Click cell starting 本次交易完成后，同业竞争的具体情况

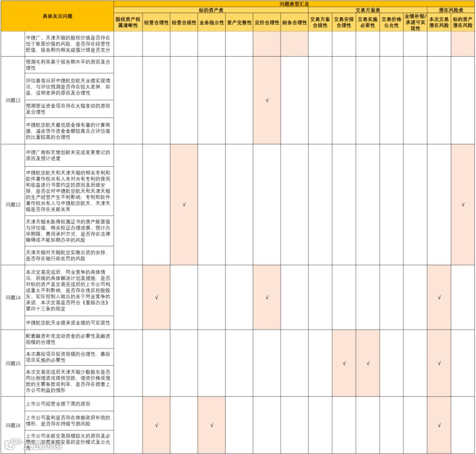(69, 290)
